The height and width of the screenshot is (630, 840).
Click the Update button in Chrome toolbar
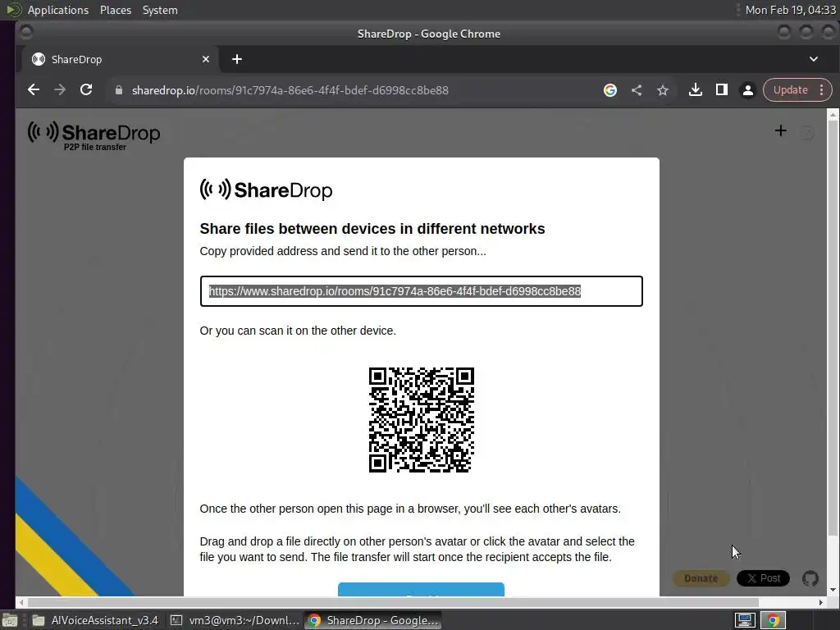(790, 90)
